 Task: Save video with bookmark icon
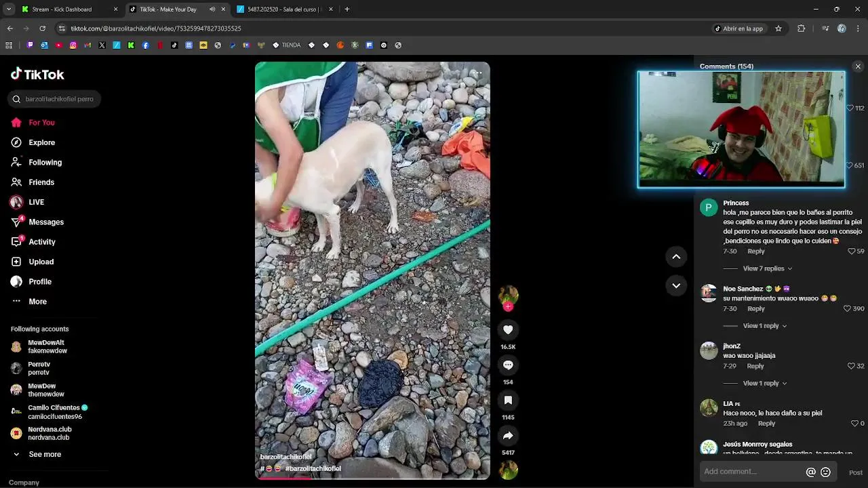[x=508, y=400]
